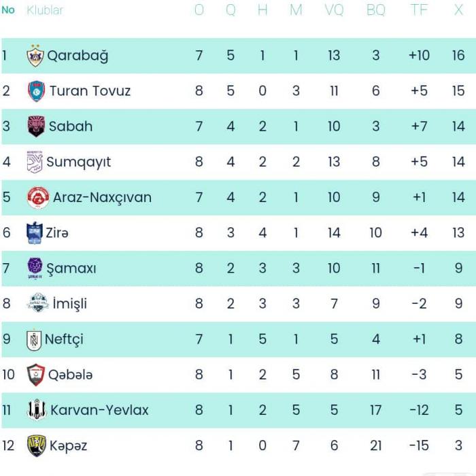
Task: Select the Şamaxı purple logo
Action: coord(35,267)
